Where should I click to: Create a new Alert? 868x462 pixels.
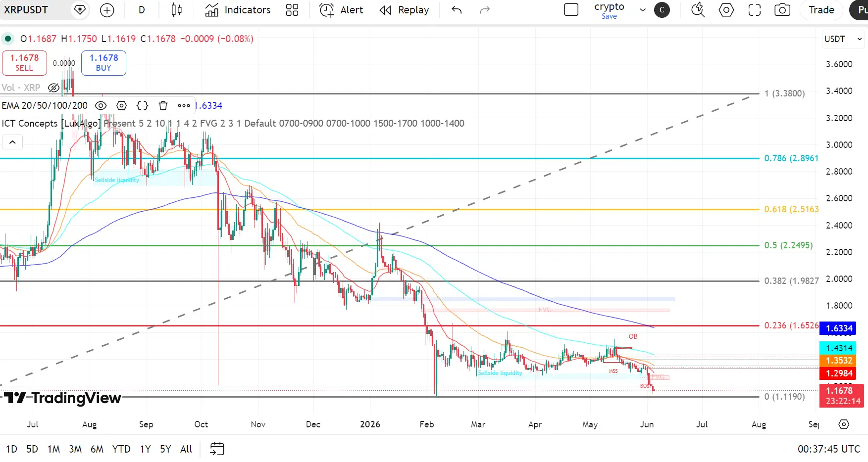[x=341, y=10]
